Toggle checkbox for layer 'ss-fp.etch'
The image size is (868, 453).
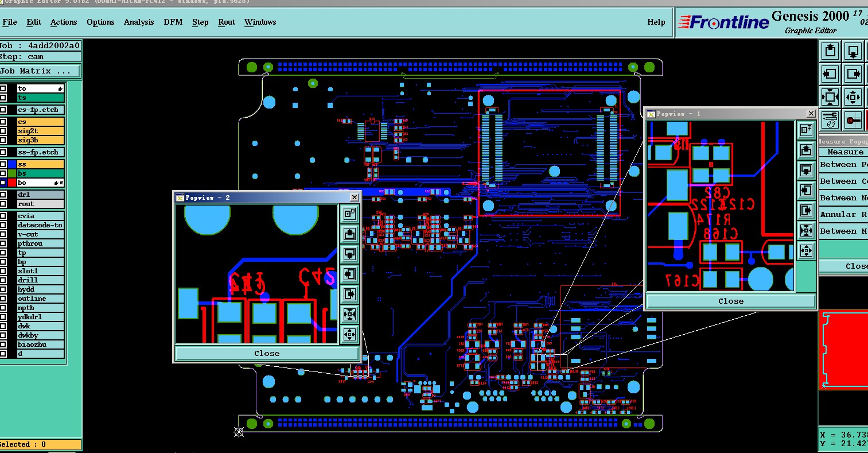pyautogui.click(x=3, y=152)
